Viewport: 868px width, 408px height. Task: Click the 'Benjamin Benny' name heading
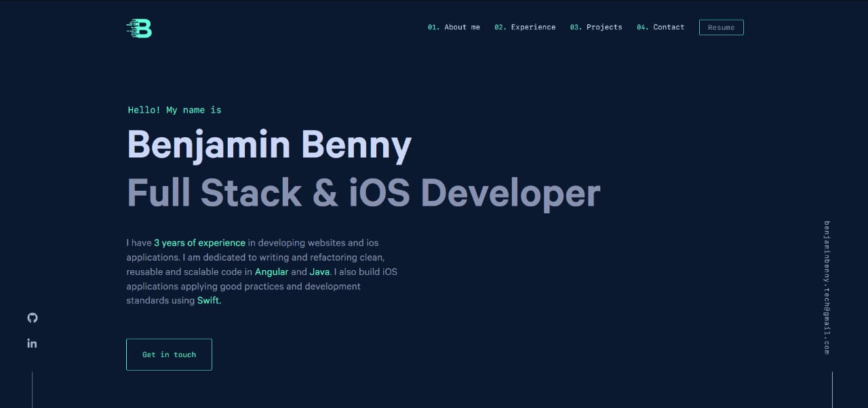click(x=269, y=144)
